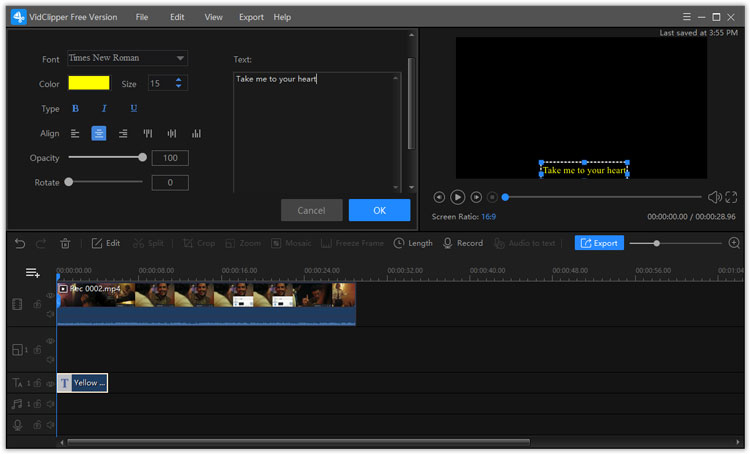Select the Yellow text clip on timeline
Image resolution: width=750 pixels, height=454 pixels.
tap(82, 383)
